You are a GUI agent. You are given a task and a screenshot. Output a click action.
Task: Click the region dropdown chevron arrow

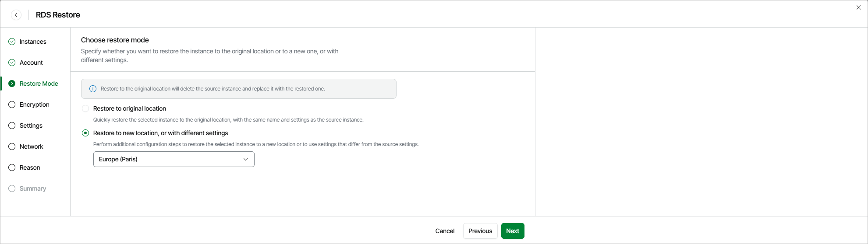pos(246,159)
